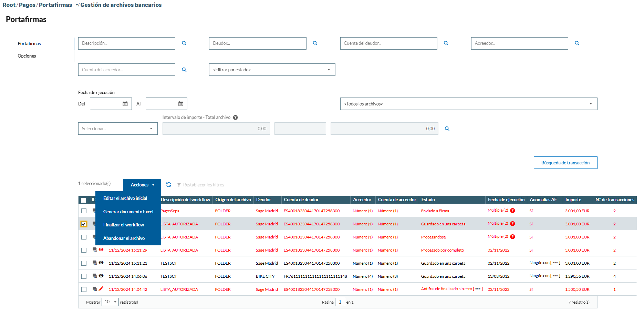Choose 'Abandonar el archivo' menu option
The height and width of the screenshot is (316, 644).
coord(124,238)
